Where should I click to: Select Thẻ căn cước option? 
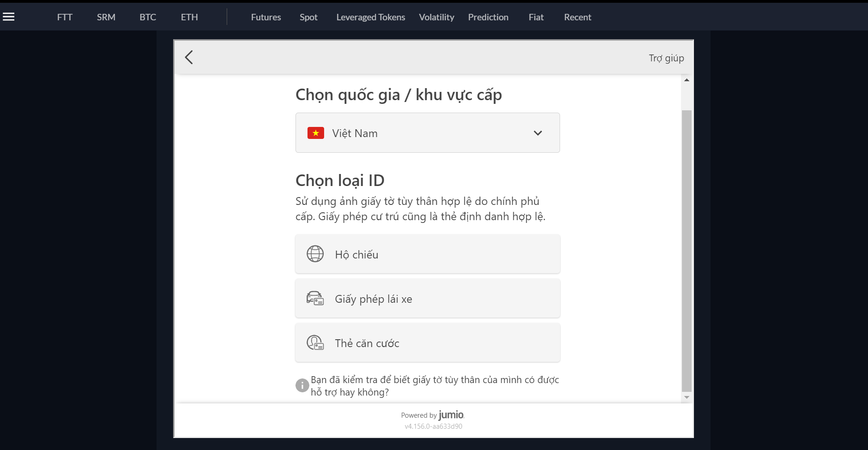click(x=427, y=343)
